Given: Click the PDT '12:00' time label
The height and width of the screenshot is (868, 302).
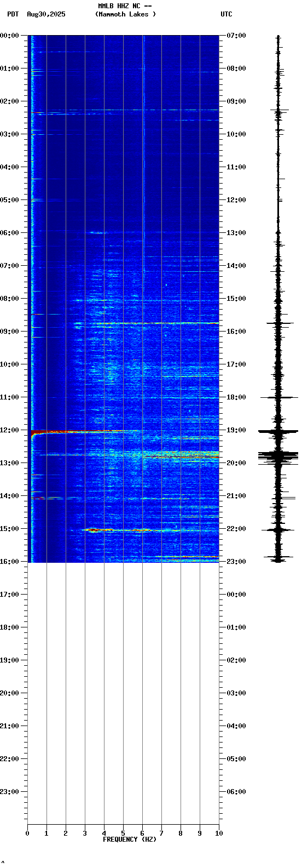Looking at the screenshot, I should pyautogui.click(x=10, y=430).
